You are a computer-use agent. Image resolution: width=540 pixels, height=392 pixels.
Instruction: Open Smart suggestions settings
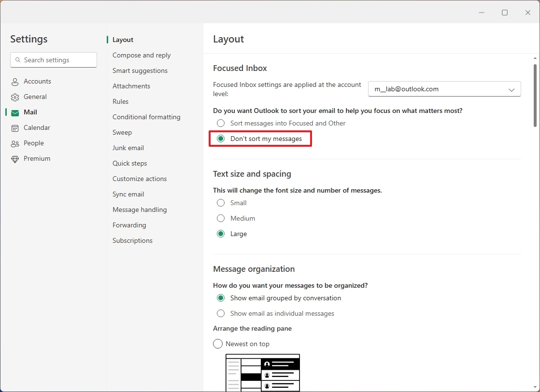point(140,71)
